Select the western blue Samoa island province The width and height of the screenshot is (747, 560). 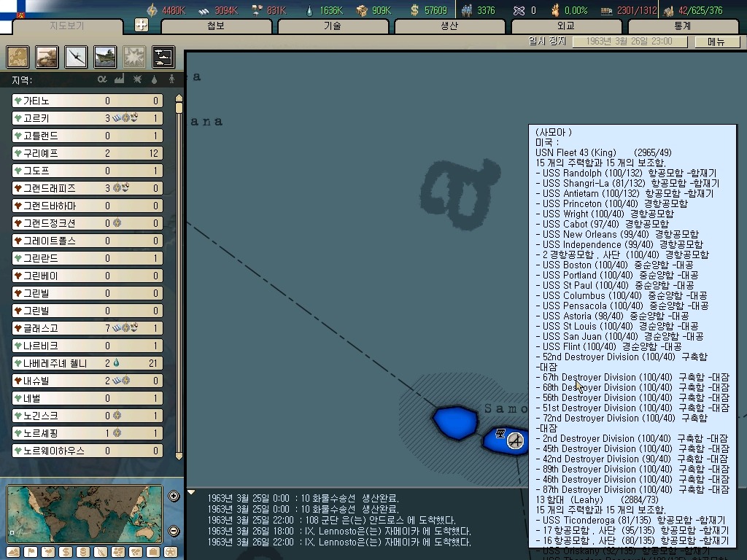click(x=455, y=422)
